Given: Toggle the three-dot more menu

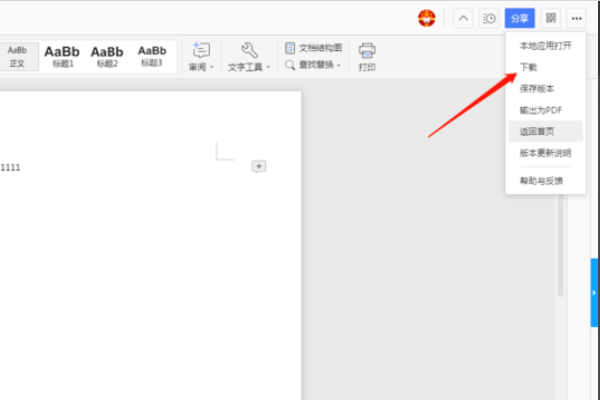Looking at the screenshot, I should click(x=577, y=18).
